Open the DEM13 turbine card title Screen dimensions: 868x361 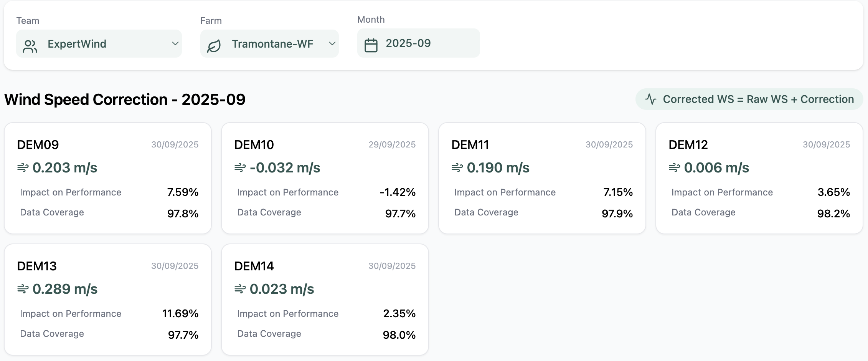[37, 266]
